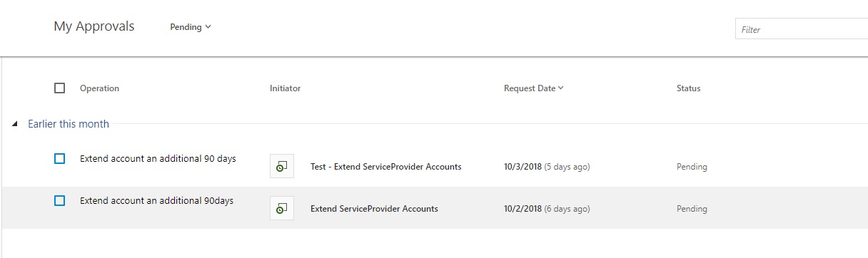868x258 pixels.
Task: Click the Operation column header
Action: click(x=99, y=88)
